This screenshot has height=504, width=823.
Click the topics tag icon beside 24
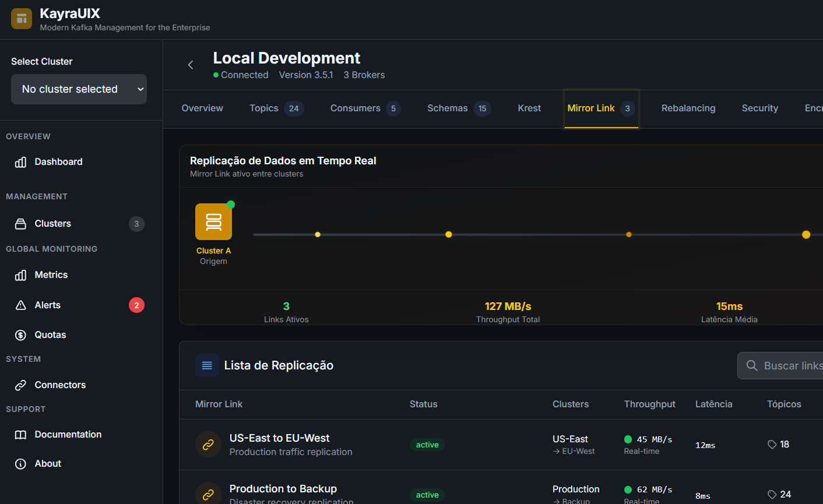coord(772,495)
